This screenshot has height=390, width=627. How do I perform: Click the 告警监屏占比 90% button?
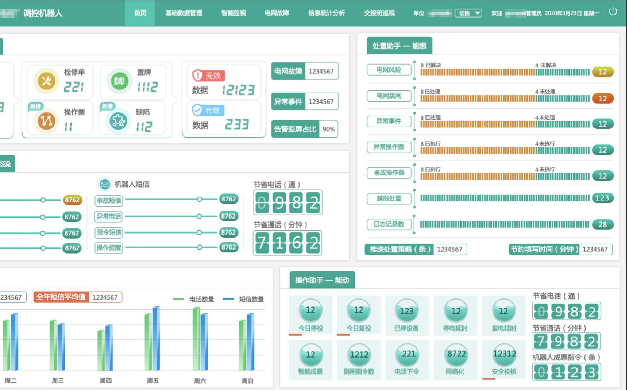click(x=304, y=129)
